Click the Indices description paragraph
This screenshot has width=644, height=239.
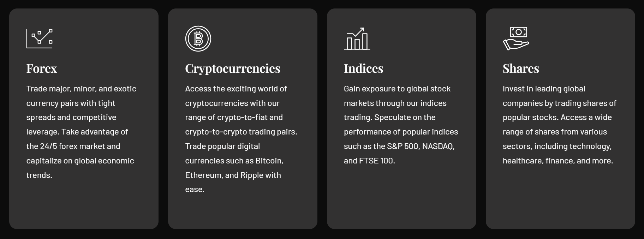click(x=401, y=124)
